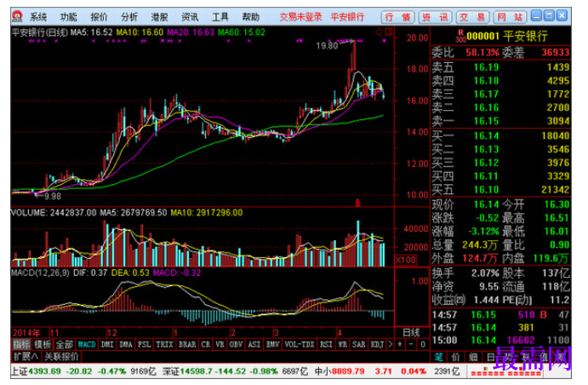Click the square panel icon atop the chart

point(389,32)
